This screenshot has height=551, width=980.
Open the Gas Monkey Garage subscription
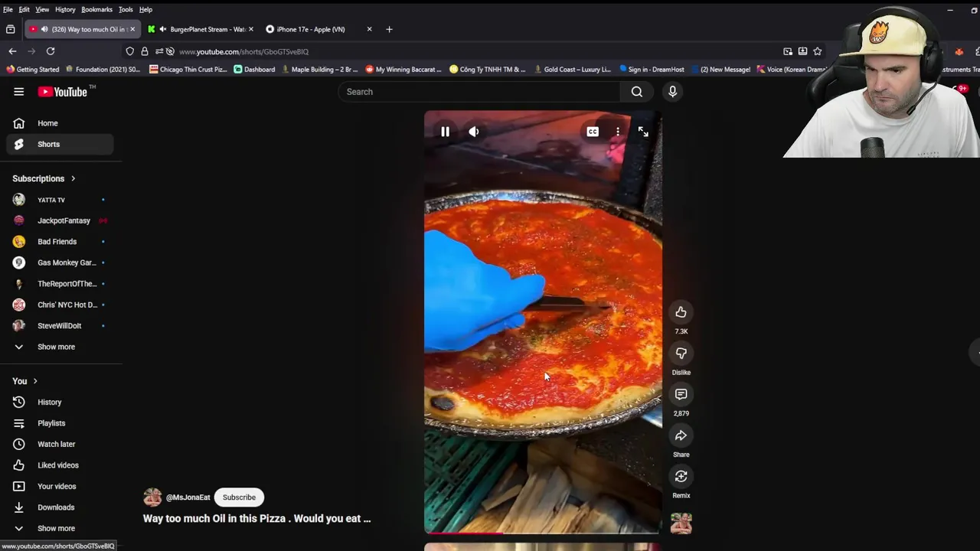point(60,262)
